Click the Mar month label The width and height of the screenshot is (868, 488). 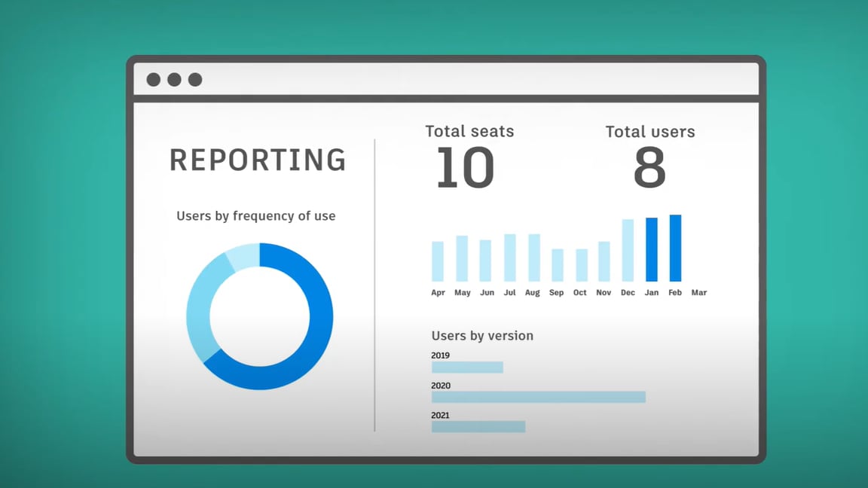point(699,293)
